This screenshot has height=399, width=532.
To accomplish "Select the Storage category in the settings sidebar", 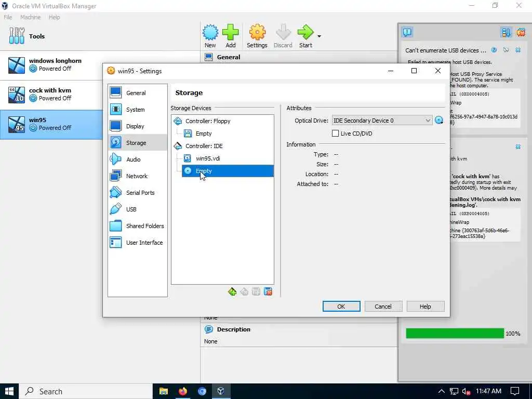I will pos(137,142).
